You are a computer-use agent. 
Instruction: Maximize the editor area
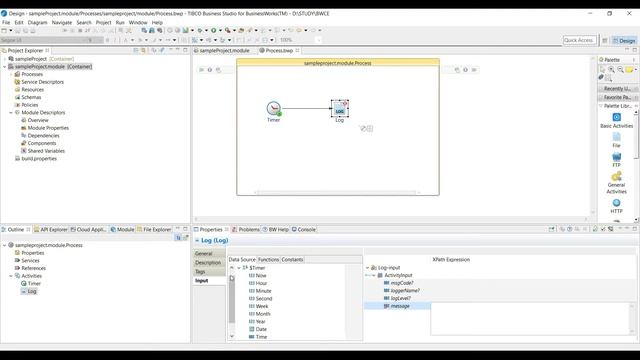635,50
